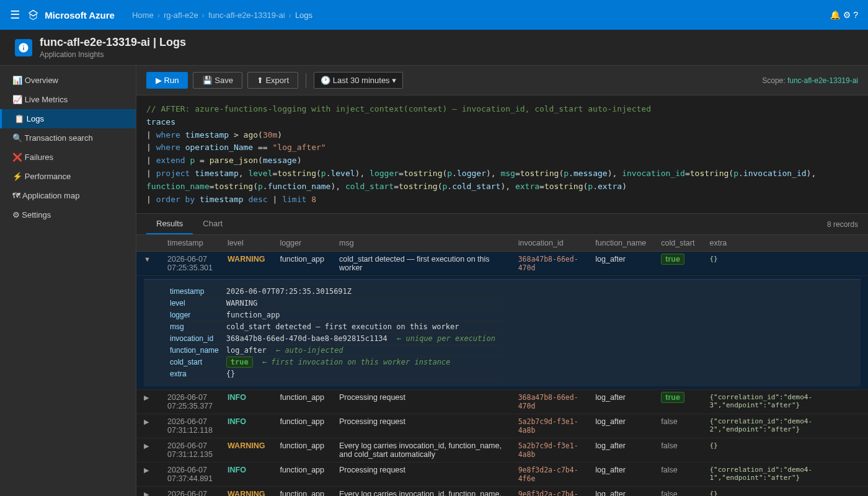Collapse the expanded 07:25:35.301 WARNING row
868x496 pixels.
(x=147, y=259)
